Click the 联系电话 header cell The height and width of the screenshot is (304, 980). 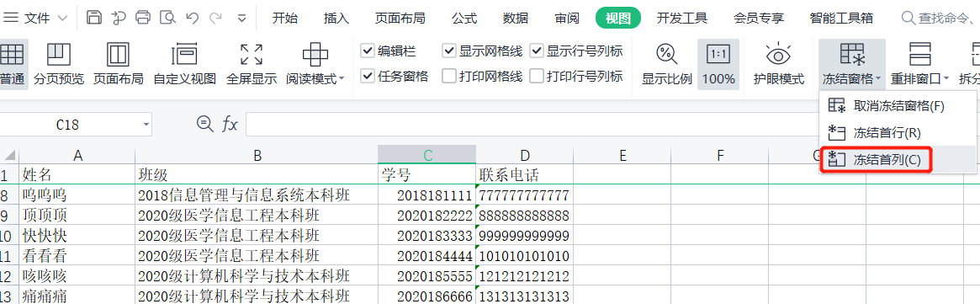point(525,173)
